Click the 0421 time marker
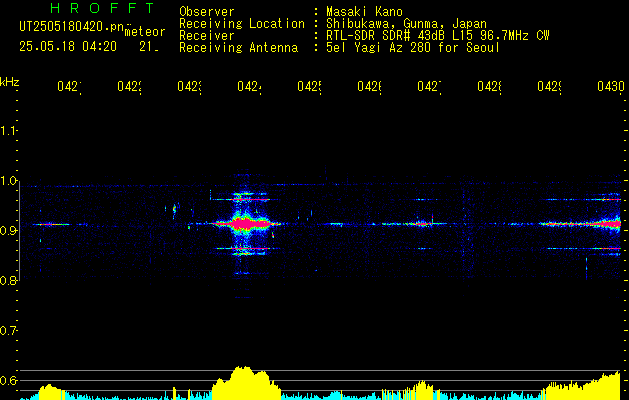This screenshot has width=629, height=400. pos(69,86)
